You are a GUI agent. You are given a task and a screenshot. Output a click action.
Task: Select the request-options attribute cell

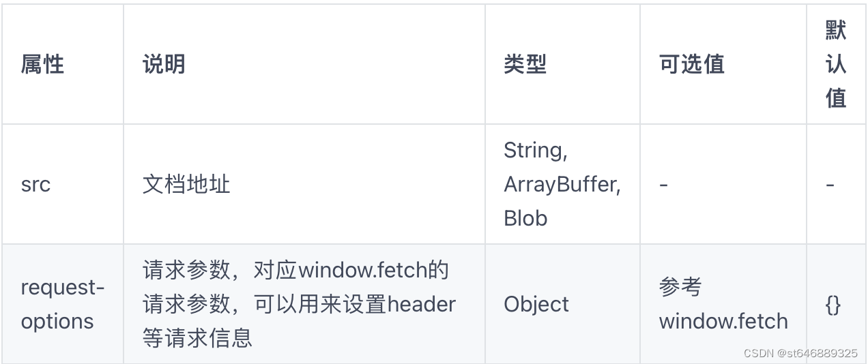pyautogui.click(x=62, y=304)
